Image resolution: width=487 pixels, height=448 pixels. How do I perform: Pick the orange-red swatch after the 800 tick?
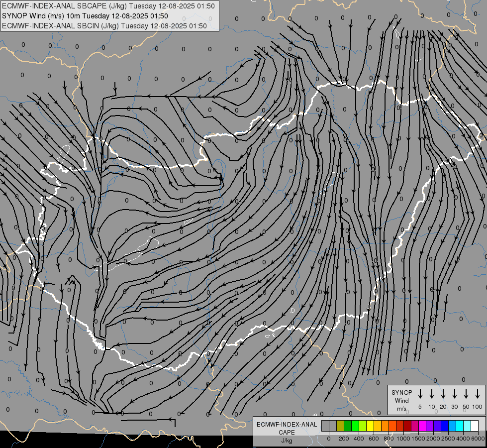tap(392, 426)
